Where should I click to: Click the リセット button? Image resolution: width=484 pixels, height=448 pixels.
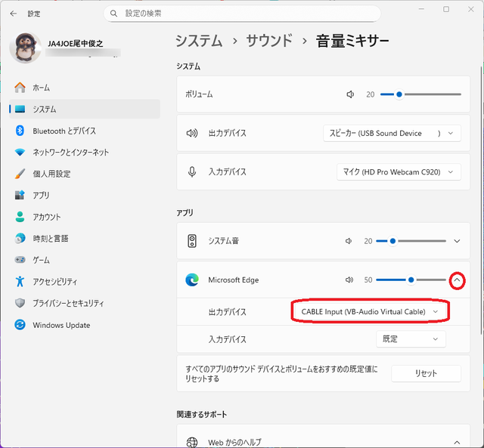pos(426,373)
